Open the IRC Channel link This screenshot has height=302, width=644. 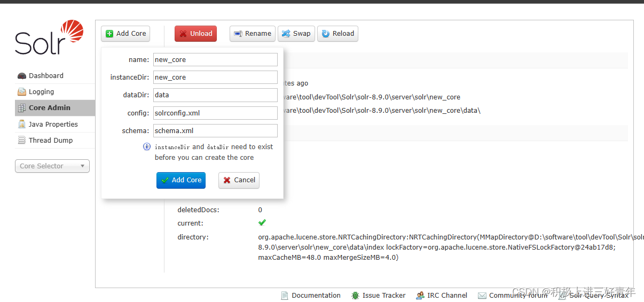click(x=441, y=296)
